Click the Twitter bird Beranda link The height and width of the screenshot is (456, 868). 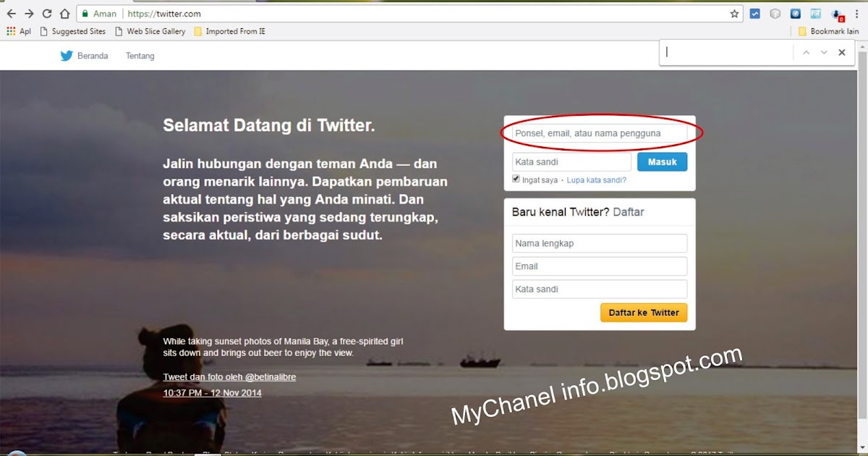pyautogui.click(x=84, y=56)
